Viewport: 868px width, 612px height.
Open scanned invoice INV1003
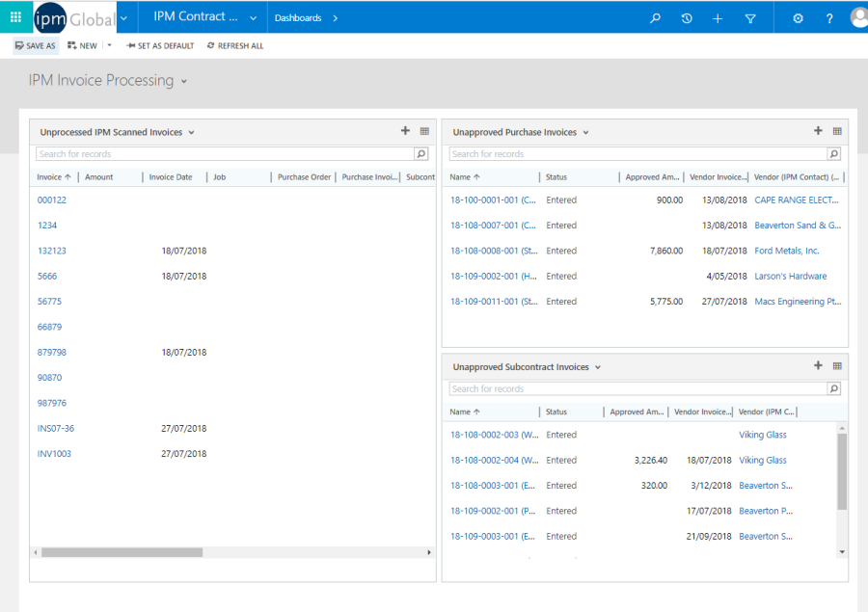tap(54, 454)
